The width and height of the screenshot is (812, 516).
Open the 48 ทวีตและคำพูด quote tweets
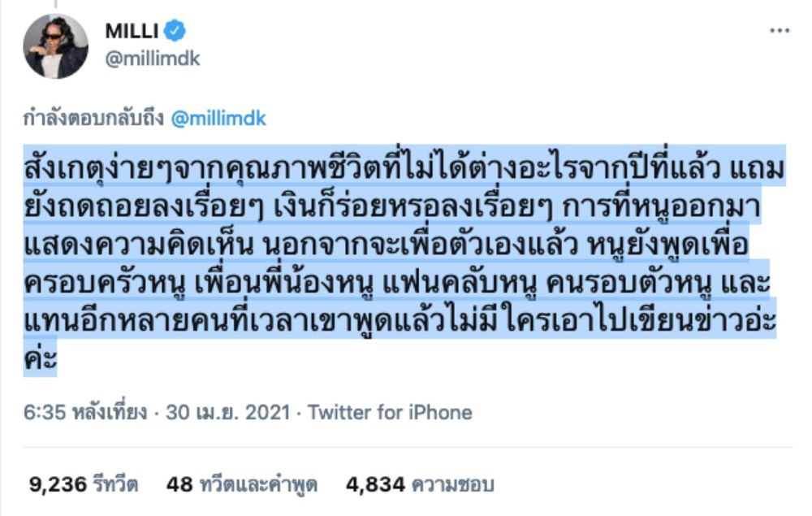point(242,484)
